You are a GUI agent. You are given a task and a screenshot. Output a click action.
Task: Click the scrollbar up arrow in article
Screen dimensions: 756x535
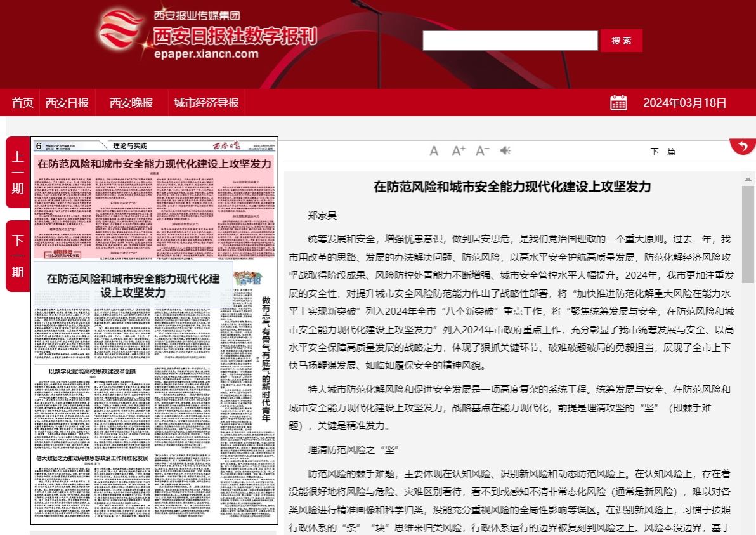(x=748, y=179)
